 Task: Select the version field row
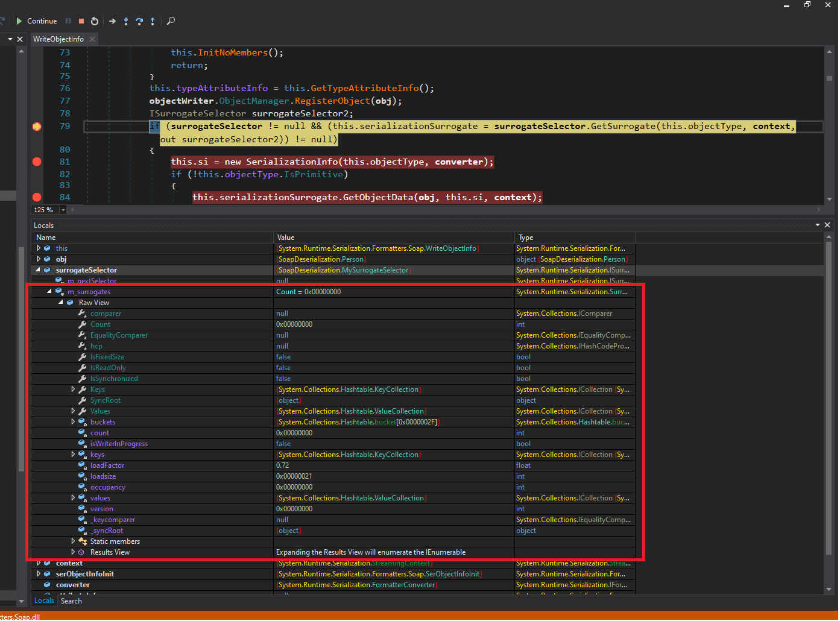click(x=333, y=509)
